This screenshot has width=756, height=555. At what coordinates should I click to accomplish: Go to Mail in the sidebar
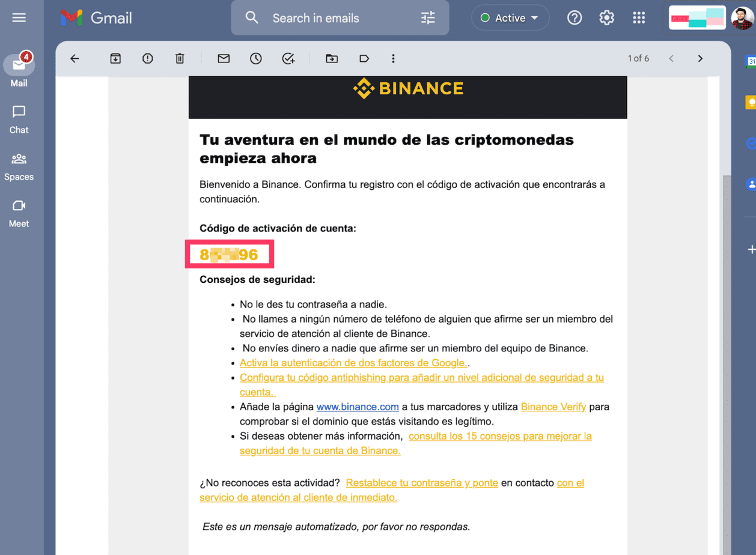(19, 70)
